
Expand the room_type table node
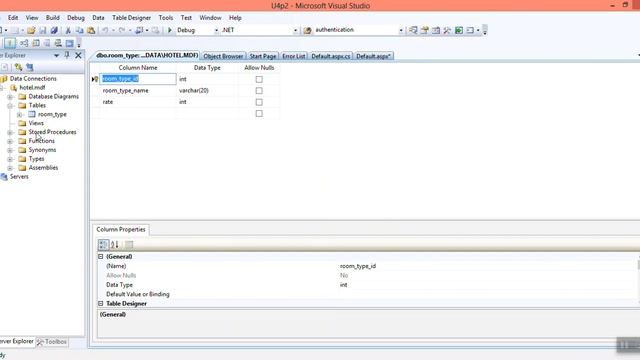[x=19, y=115]
